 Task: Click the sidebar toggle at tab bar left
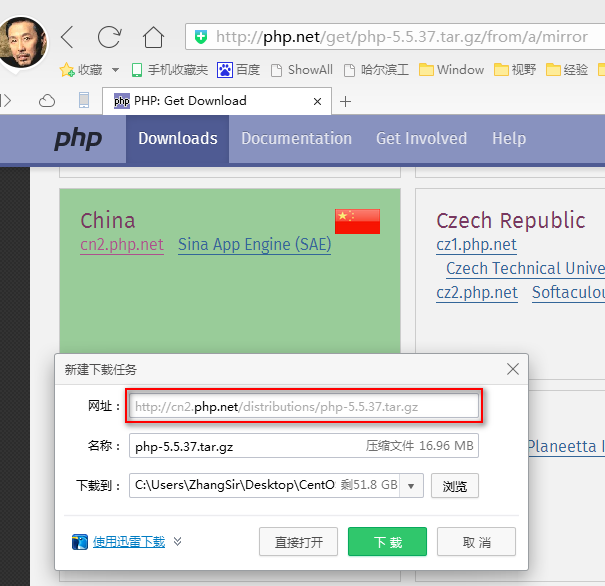[6, 101]
